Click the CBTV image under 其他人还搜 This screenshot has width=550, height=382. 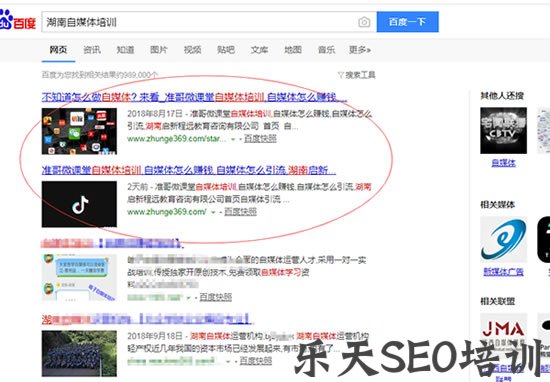503,130
